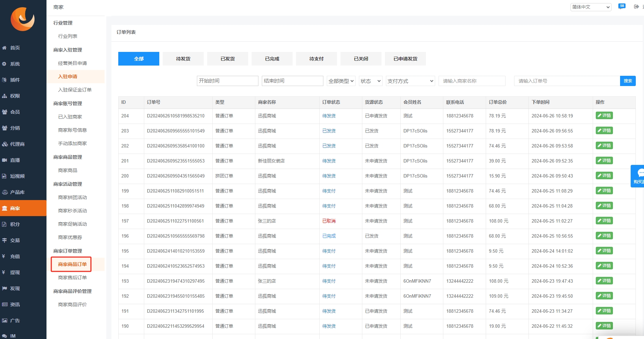Open 交易 transactions in sidebar
The height and width of the screenshot is (339, 644).
click(23, 240)
